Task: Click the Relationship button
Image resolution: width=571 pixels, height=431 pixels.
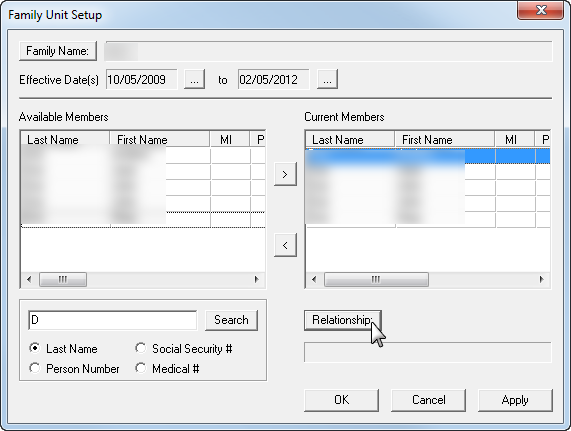Action: point(343,320)
